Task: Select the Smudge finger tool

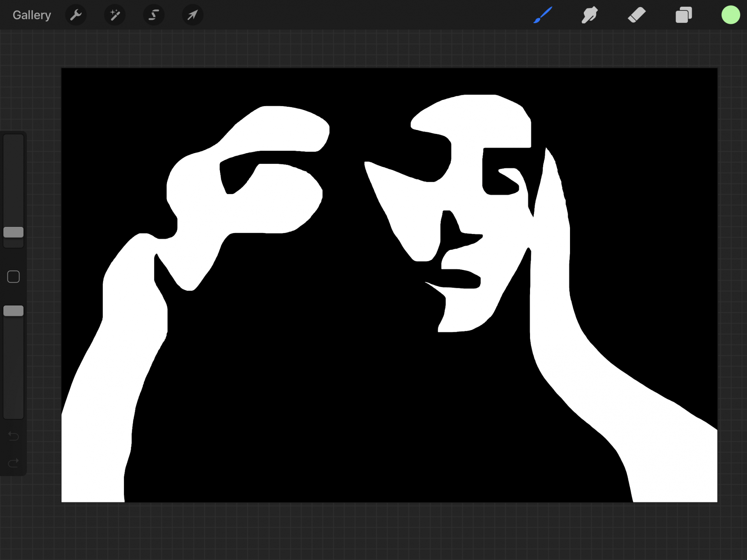Action: (589, 15)
